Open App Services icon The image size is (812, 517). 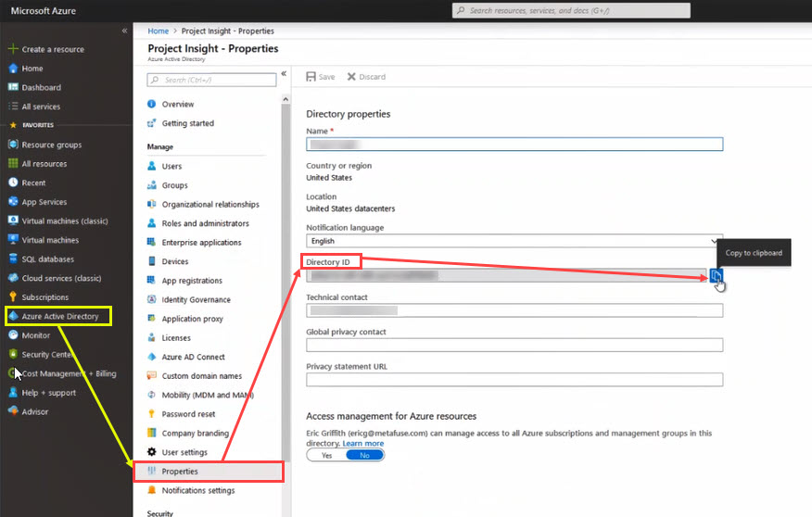pos(13,202)
